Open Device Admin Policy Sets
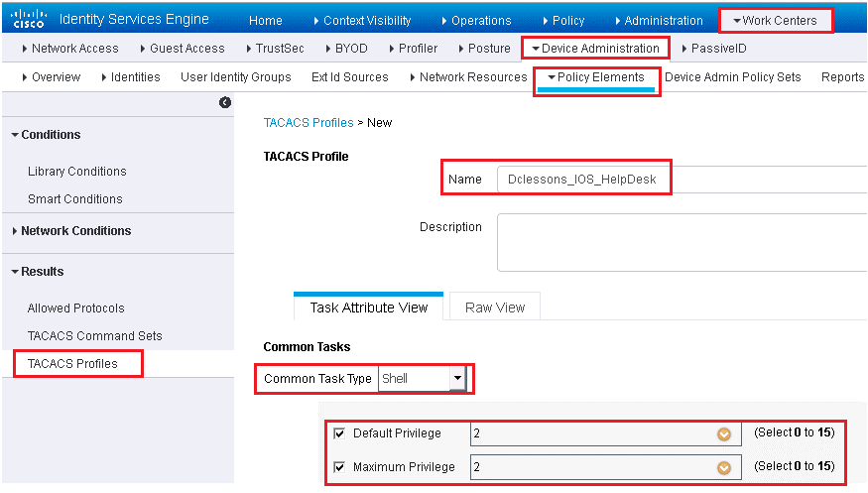868x493 pixels. click(x=733, y=77)
